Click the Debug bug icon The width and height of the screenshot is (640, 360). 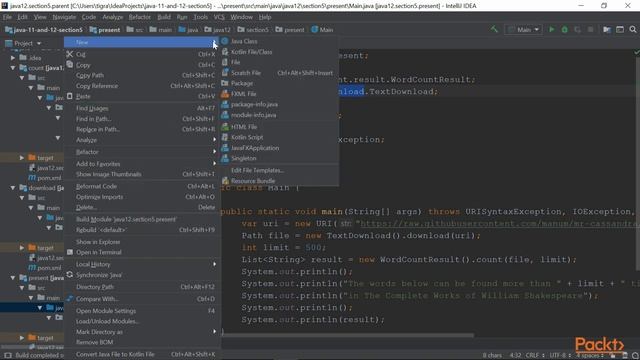point(564,30)
